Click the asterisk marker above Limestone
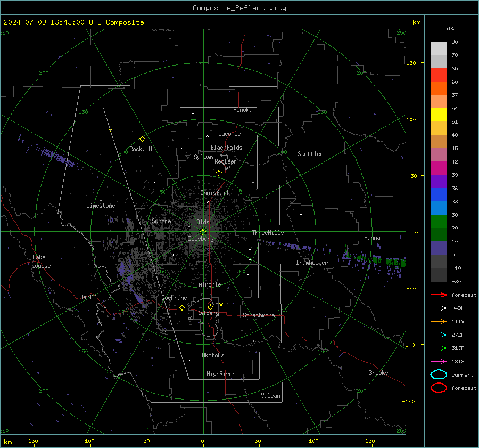 101,201
